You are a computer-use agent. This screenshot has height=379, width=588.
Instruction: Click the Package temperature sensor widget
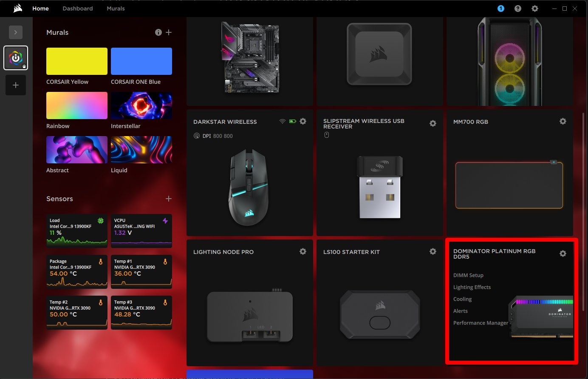pos(77,272)
